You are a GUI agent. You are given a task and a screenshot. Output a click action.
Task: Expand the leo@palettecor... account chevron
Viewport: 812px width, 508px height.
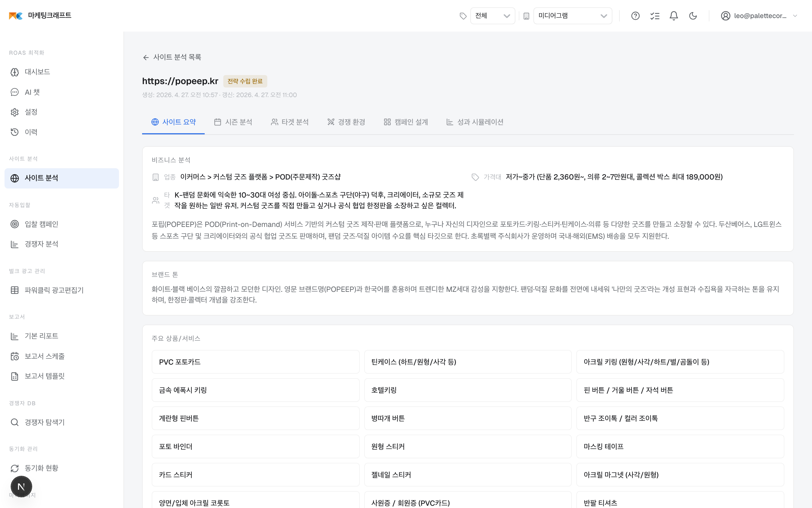click(795, 16)
